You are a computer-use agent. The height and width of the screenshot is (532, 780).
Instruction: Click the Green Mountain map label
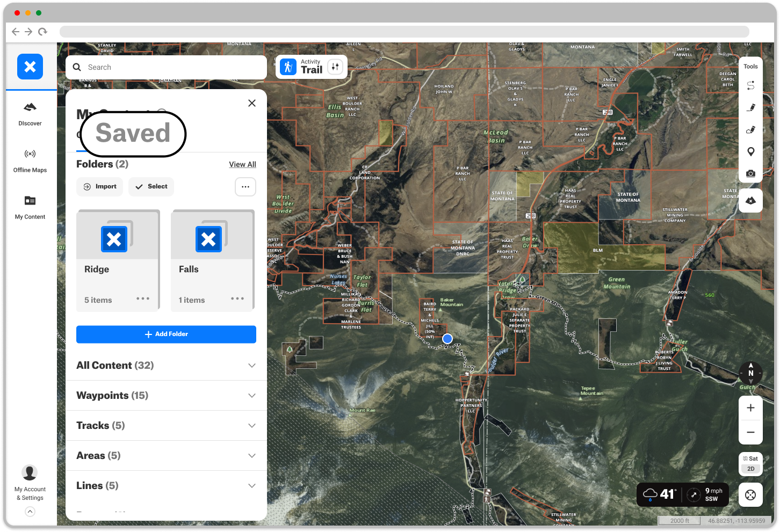(617, 283)
